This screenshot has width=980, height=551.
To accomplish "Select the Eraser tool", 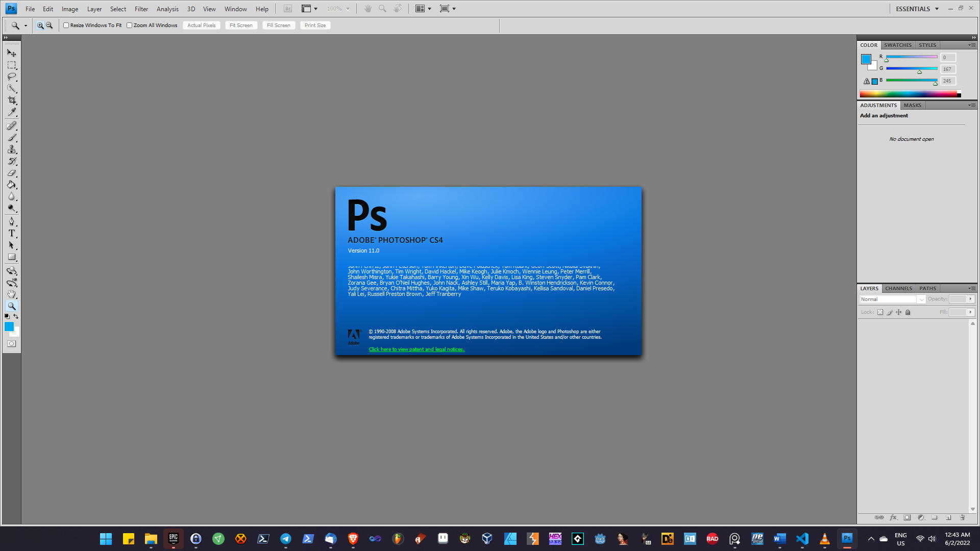I will (12, 173).
